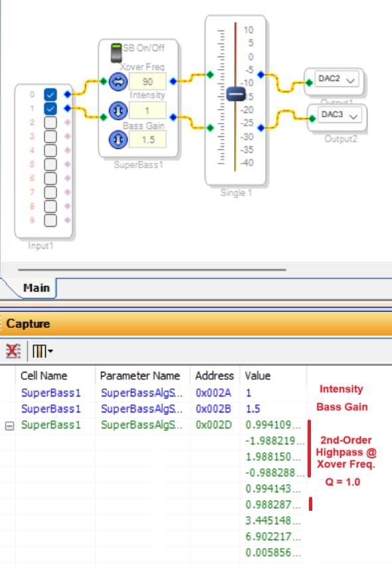The image size is (392, 570).
Task: Click value 6.902217 cell
Action: (x=273, y=537)
